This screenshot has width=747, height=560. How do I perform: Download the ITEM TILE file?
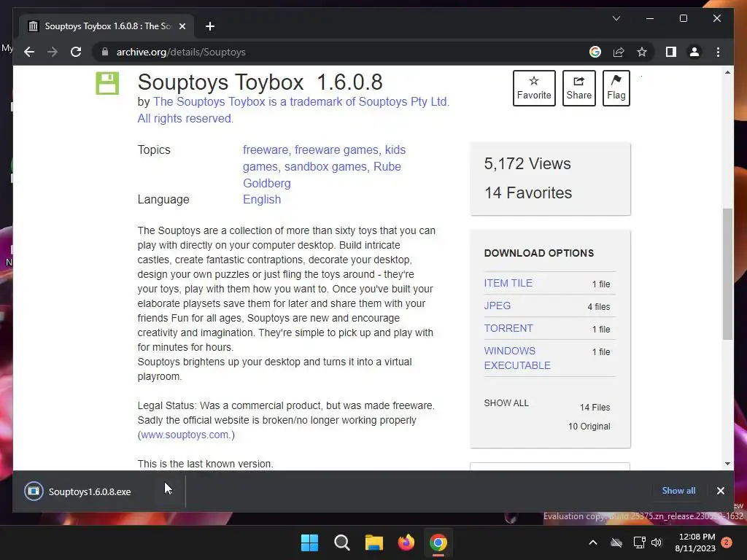(x=508, y=283)
